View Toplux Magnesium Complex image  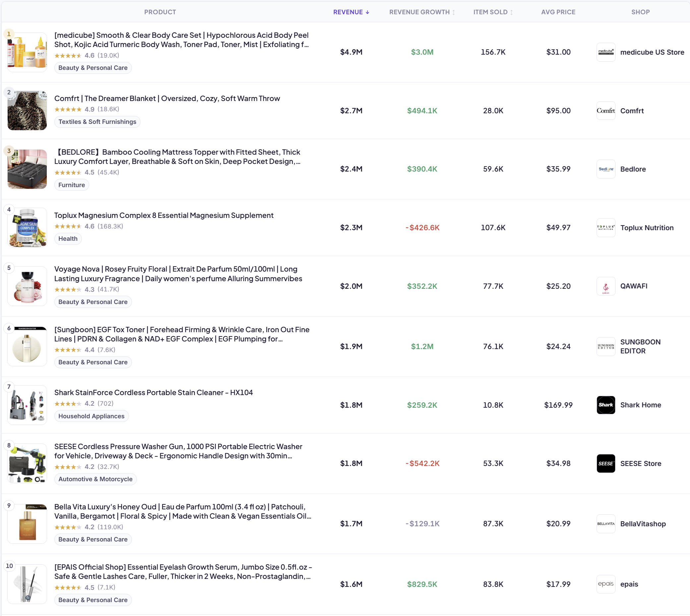pos(27,228)
